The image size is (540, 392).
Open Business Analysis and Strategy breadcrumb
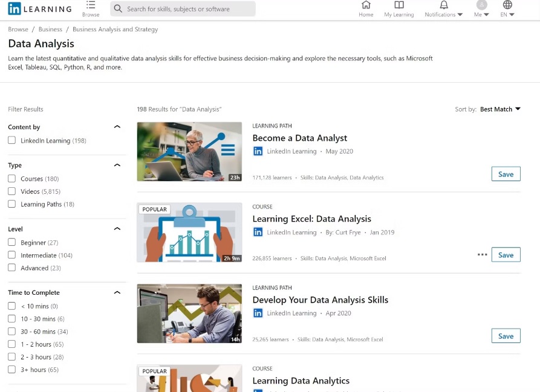tap(115, 29)
